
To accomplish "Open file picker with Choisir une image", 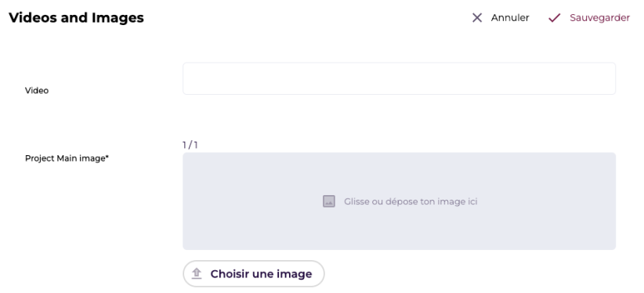I will coord(253,273).
